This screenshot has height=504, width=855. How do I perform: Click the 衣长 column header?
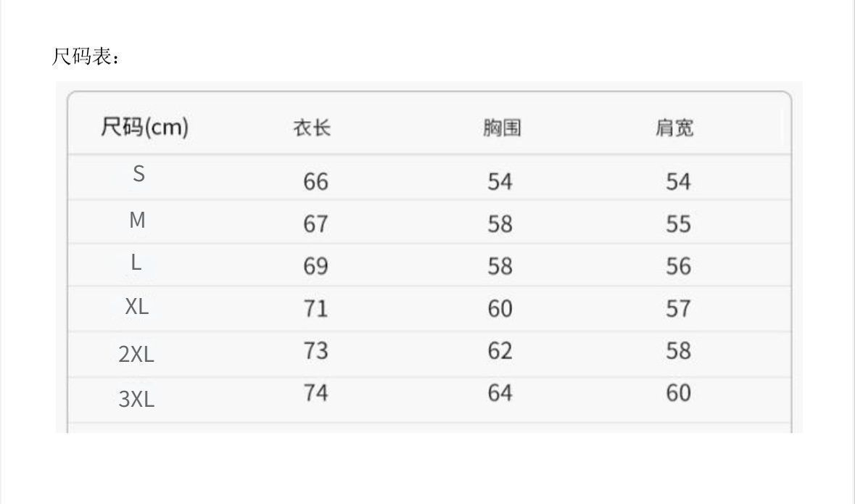pyautogui.click(x=312, y=128)
